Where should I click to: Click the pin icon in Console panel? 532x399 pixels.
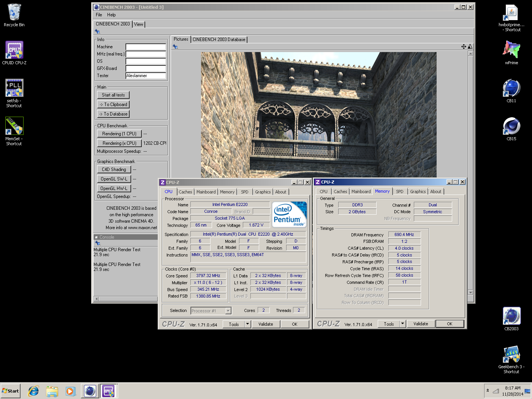tap(98, 243)
